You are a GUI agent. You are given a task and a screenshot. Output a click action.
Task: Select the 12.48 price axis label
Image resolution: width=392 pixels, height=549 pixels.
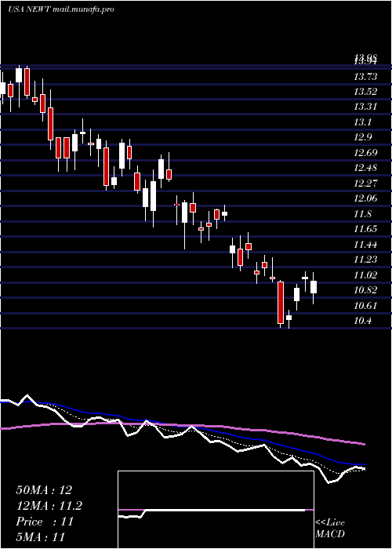pyautogui.click(x=366, y=168)
